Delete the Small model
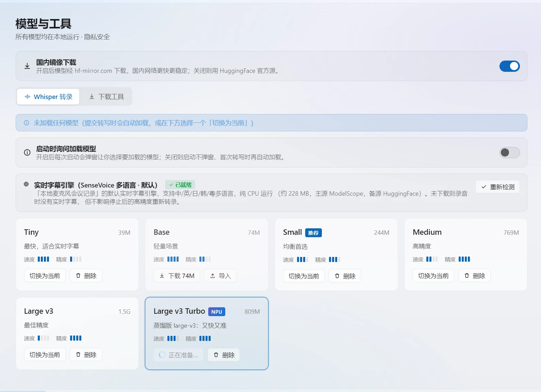This screenshot has width=541, height=392. pos(345,276)
